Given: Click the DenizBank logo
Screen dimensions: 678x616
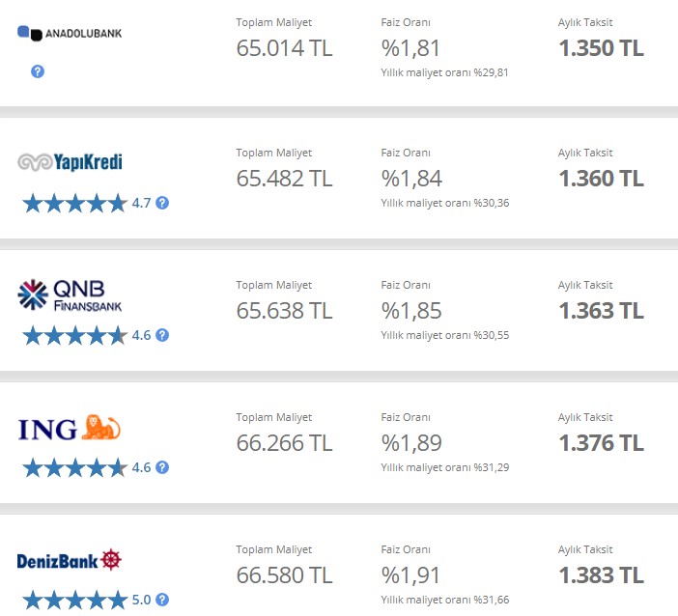Looking at the screenshot, I should pyautogui.click(x=70, y=560).
